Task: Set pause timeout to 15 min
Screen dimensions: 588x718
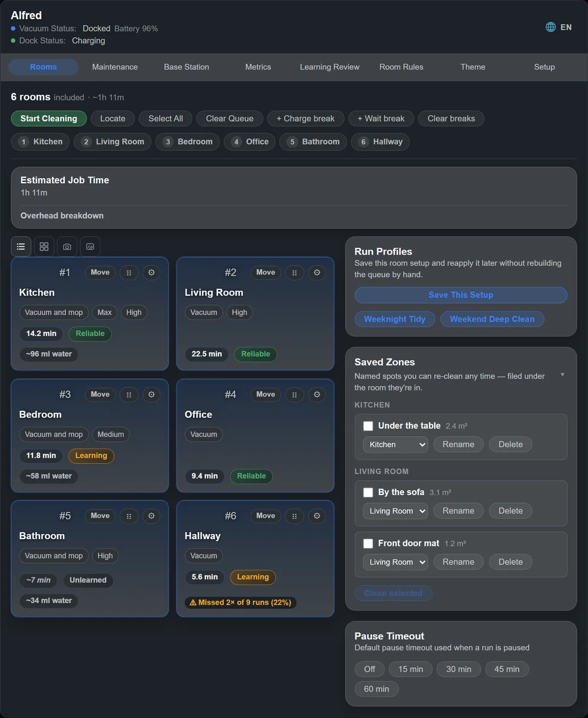Action: tap(411, 669)
